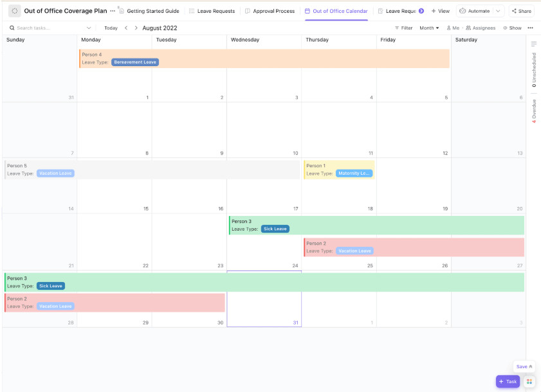Open Person 2 event starting August 28
This screenshot has width=541, height=392.
pyautogui.click(x=115, y=303)
